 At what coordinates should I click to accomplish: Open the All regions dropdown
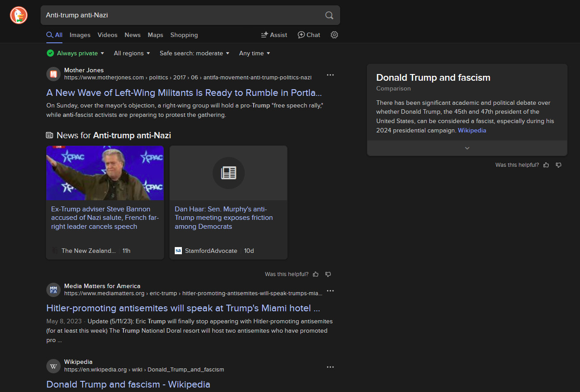[x=132, y=53]
